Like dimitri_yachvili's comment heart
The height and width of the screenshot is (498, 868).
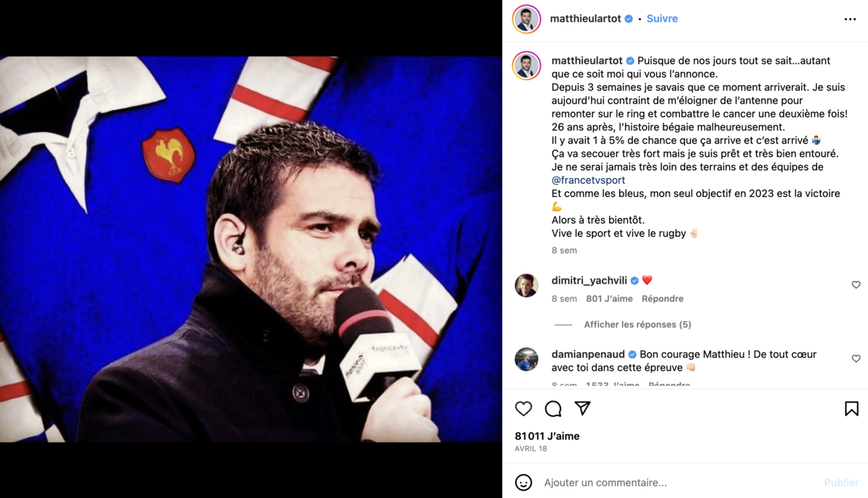pyautogui.click(x=856, y=285)
